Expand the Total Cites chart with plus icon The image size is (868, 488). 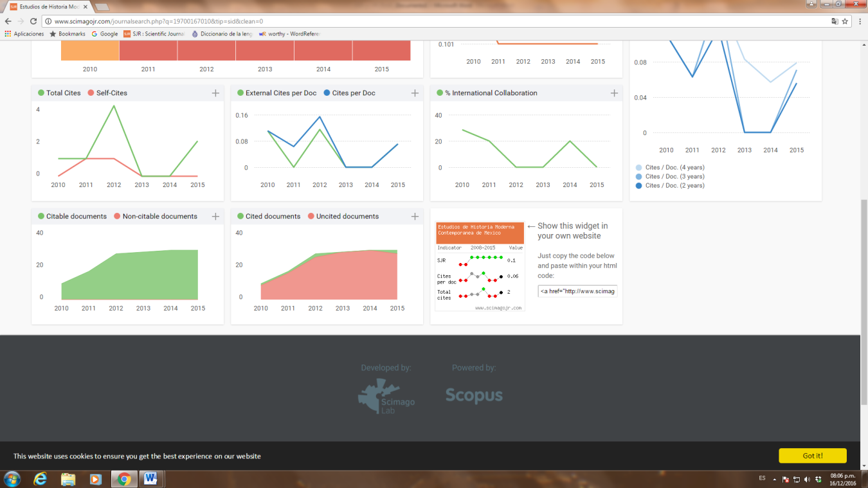tap(215, 93)
